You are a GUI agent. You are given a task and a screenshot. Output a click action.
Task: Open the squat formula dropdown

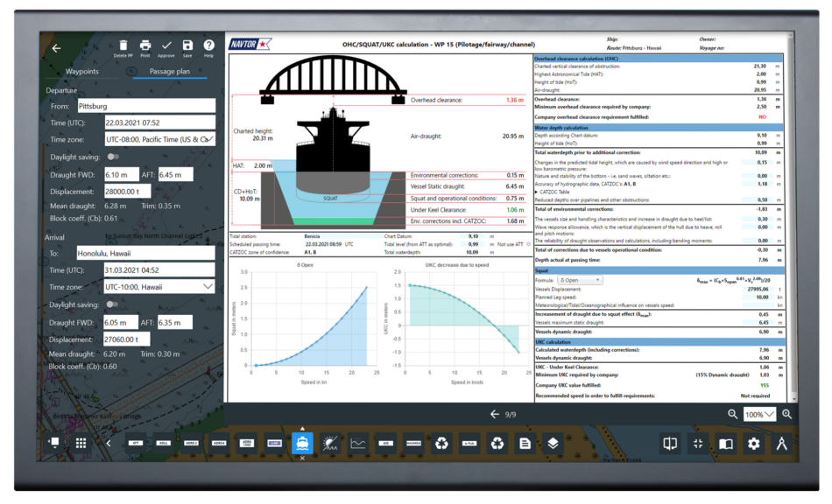pyautogui.click(x=580, y=280)
